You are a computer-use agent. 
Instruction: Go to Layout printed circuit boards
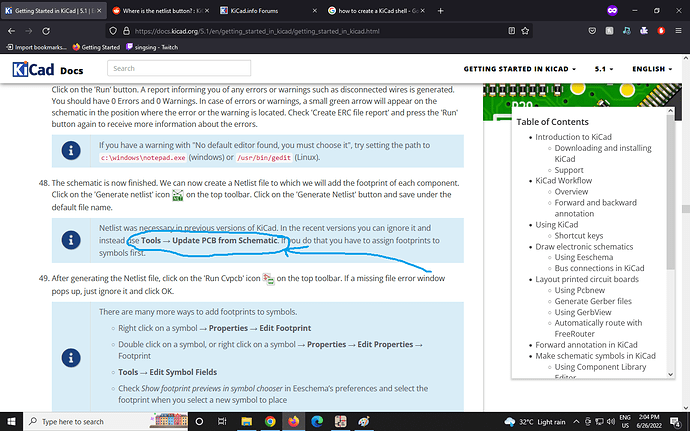tap(587, 279)
